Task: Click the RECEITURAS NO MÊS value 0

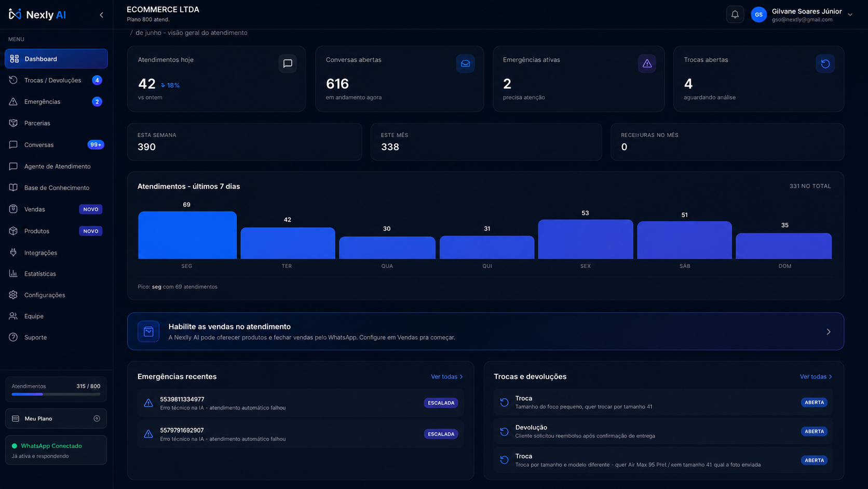Action: 625,147
